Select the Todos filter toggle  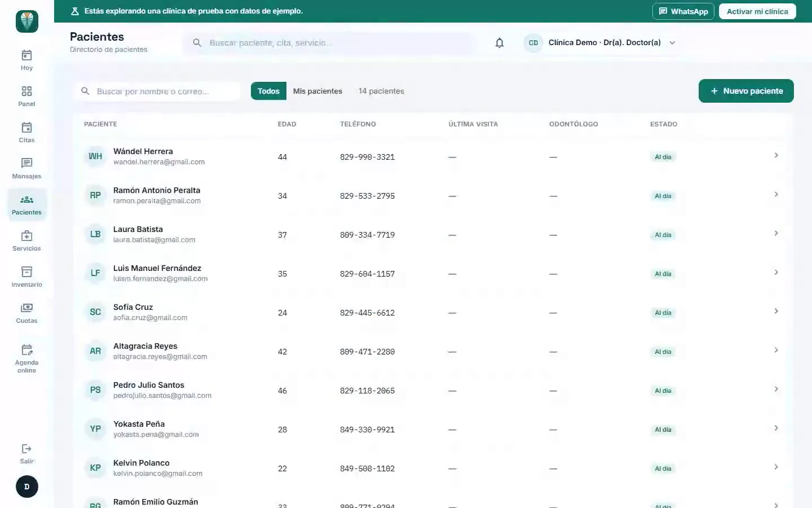[x=268, y=91]
